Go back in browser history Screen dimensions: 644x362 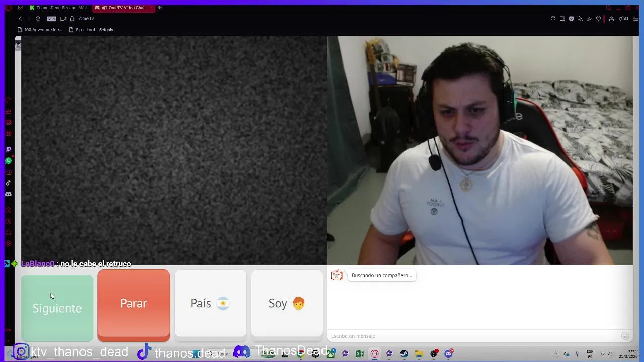pyautogui.click(x=20, y=19)
